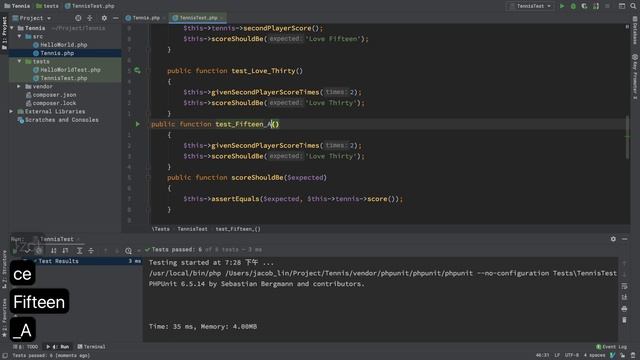Image resolution: width=640 pixels, height=360 pixels.
Task: Open the TODO tool window tab
Action: click(x=26, y=347)
